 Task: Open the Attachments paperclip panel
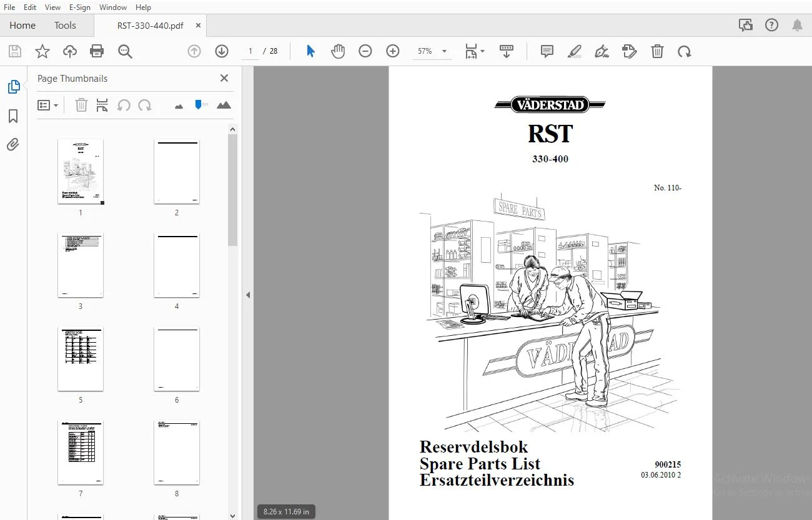coord(13,145)
